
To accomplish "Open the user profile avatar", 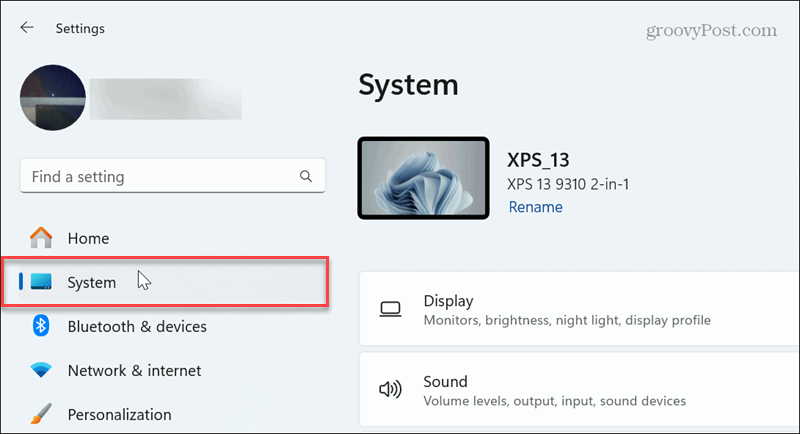I will tap(53, 97).
